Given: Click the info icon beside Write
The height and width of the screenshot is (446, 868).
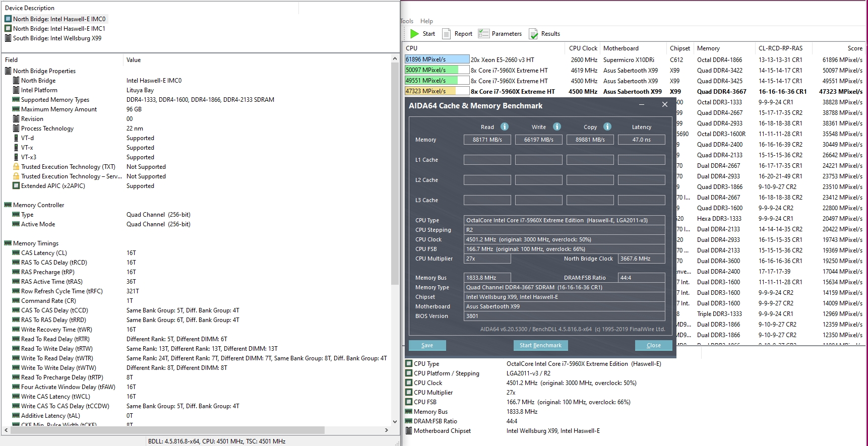Looking at the screenshot, I should coord(557,126).
